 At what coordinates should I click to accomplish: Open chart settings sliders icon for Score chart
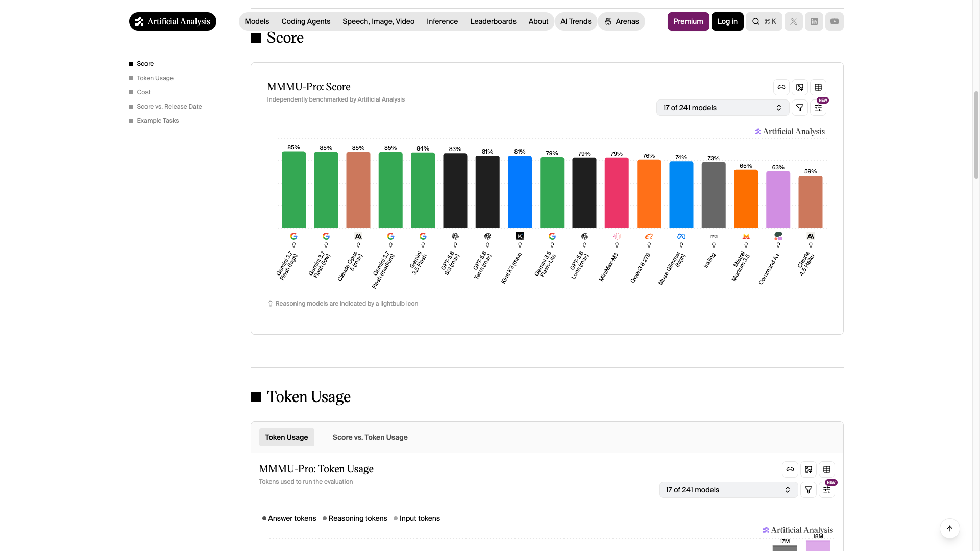(818, 108)
